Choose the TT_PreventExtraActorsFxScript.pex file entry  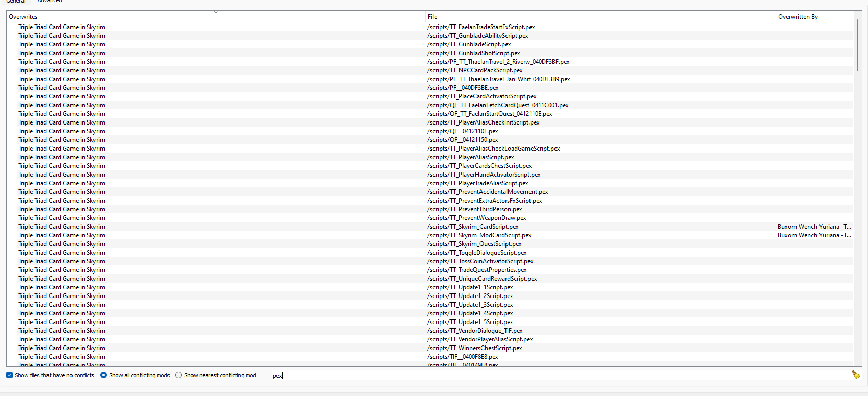click(x=485, y=201)
